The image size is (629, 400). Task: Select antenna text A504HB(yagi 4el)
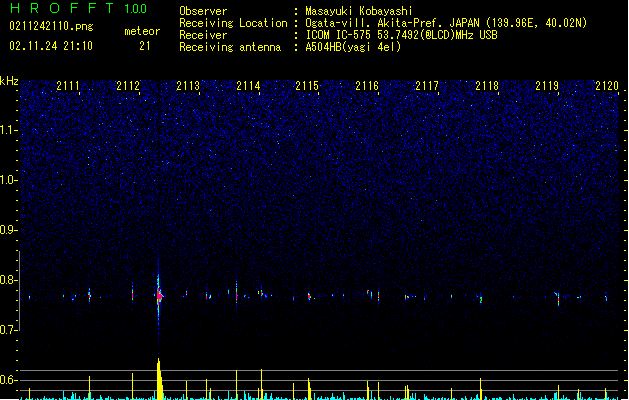[x=353, y=47]
